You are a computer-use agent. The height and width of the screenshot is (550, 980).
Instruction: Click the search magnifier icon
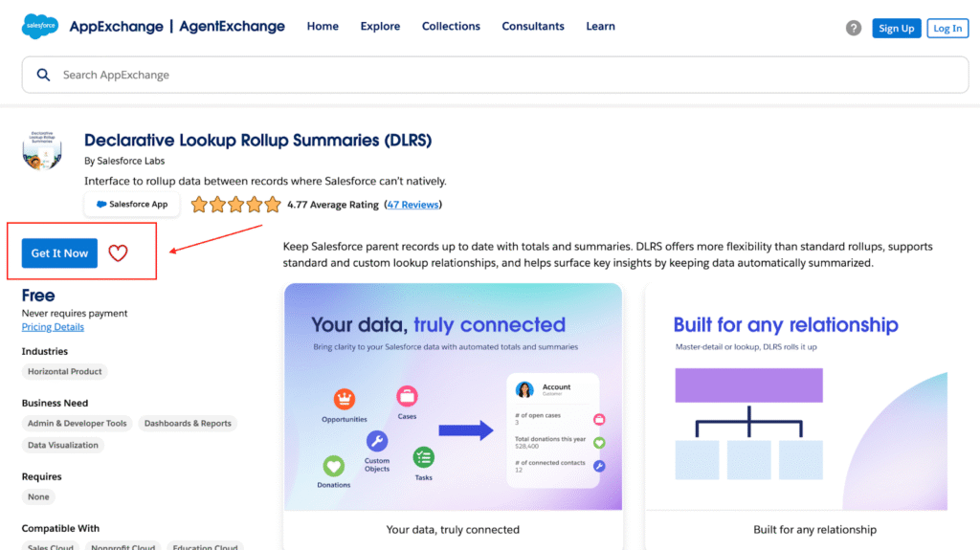[x=43, y=75]
